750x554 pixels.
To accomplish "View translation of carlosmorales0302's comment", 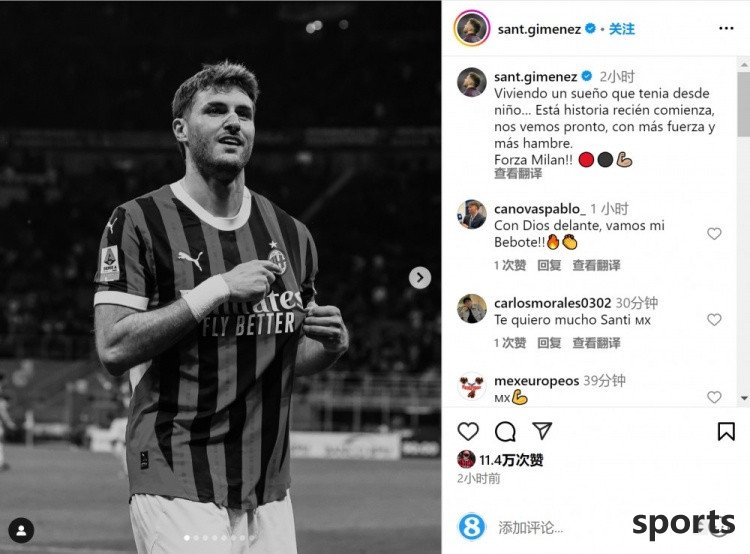I will (x=596, y=343).
